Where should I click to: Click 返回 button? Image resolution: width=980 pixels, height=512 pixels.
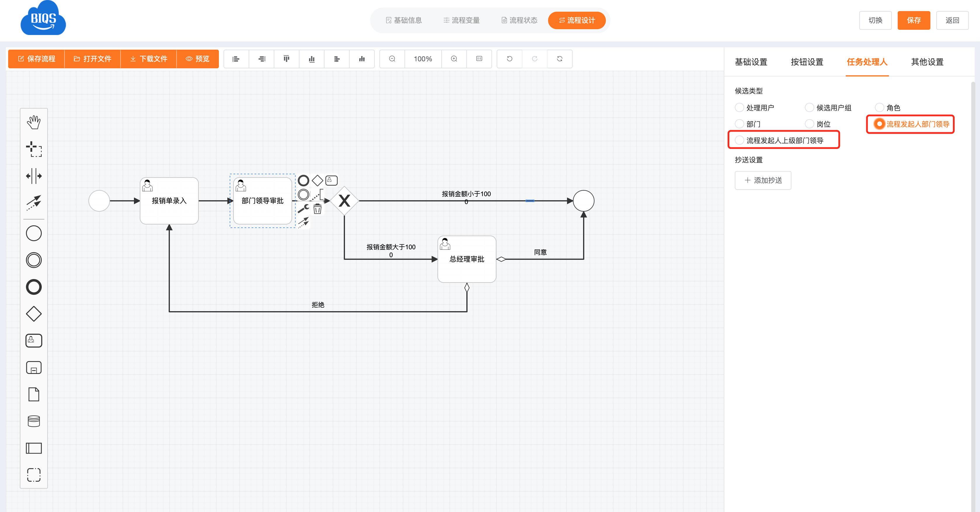point(952,20)
